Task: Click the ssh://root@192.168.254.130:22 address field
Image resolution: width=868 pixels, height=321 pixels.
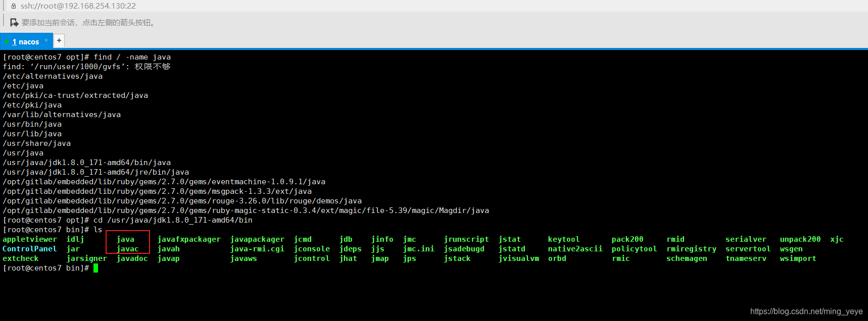Action: (78, 6)
